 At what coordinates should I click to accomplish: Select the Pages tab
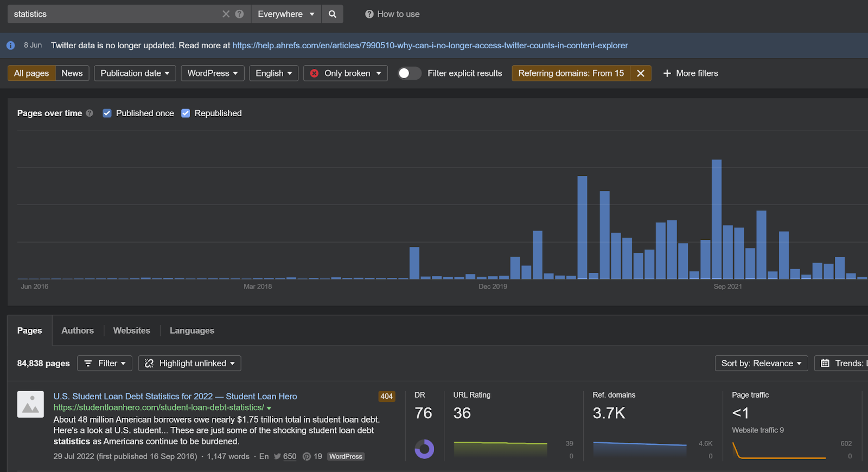coord(30,330)
